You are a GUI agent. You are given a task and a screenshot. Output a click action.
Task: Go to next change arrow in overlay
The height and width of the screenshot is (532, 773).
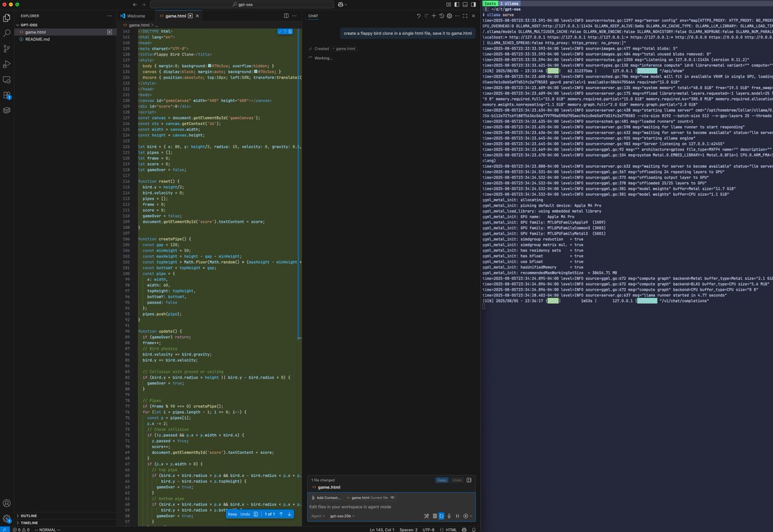[289, 514]
